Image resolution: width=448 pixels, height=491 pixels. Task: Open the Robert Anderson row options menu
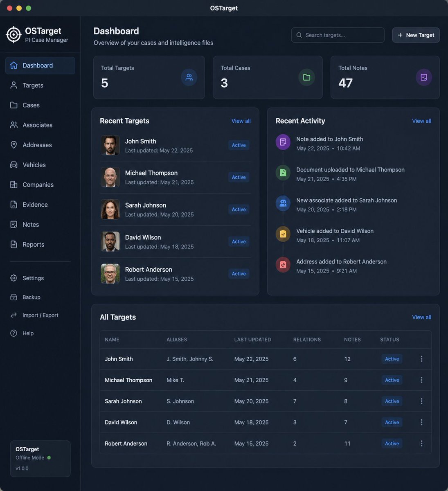pyautogui.click(x=421, y=444)
